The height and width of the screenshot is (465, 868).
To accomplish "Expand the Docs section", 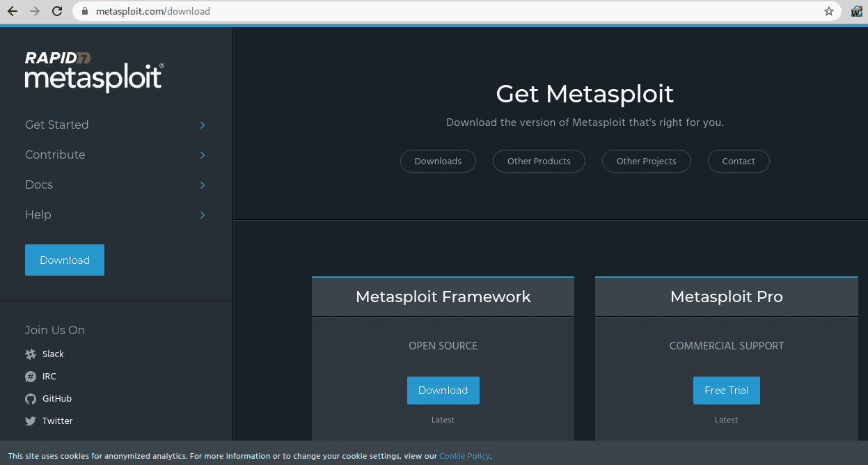I will coord(202,185).
